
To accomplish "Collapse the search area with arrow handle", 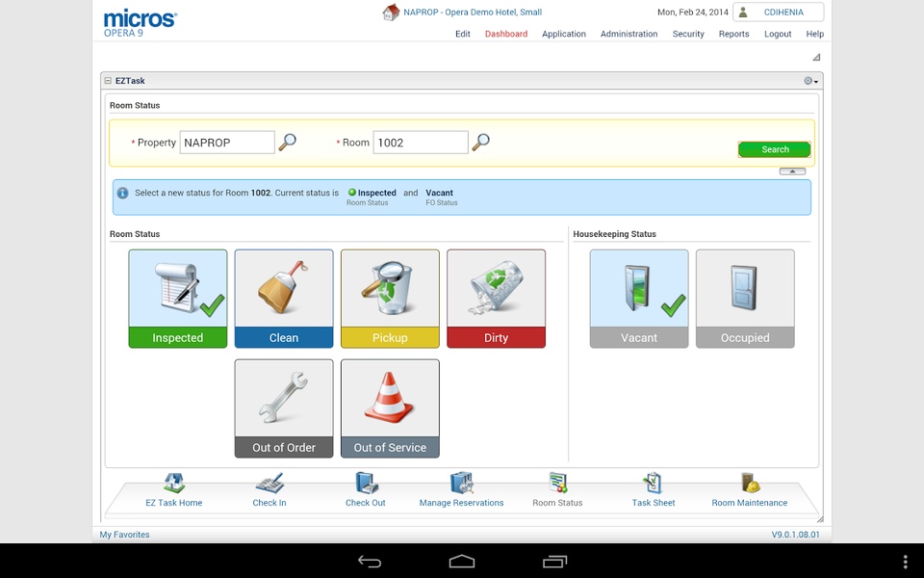I will (x=792, y=171).
